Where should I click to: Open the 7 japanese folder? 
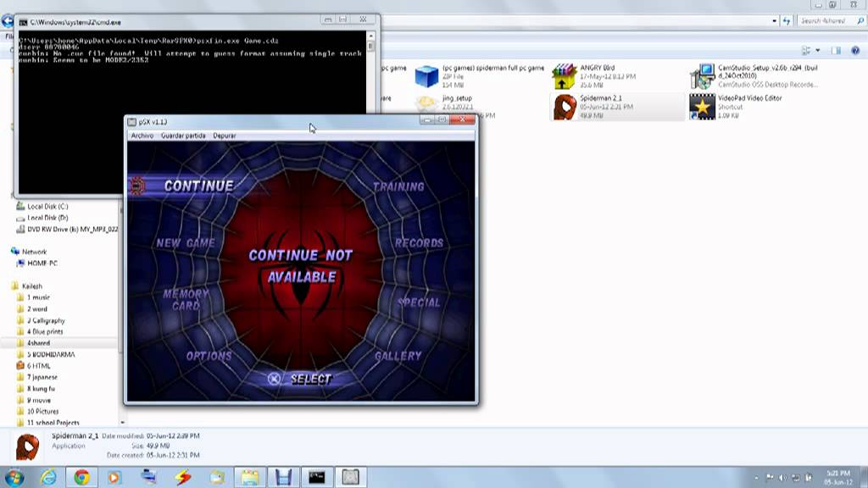tap(42, 377)
